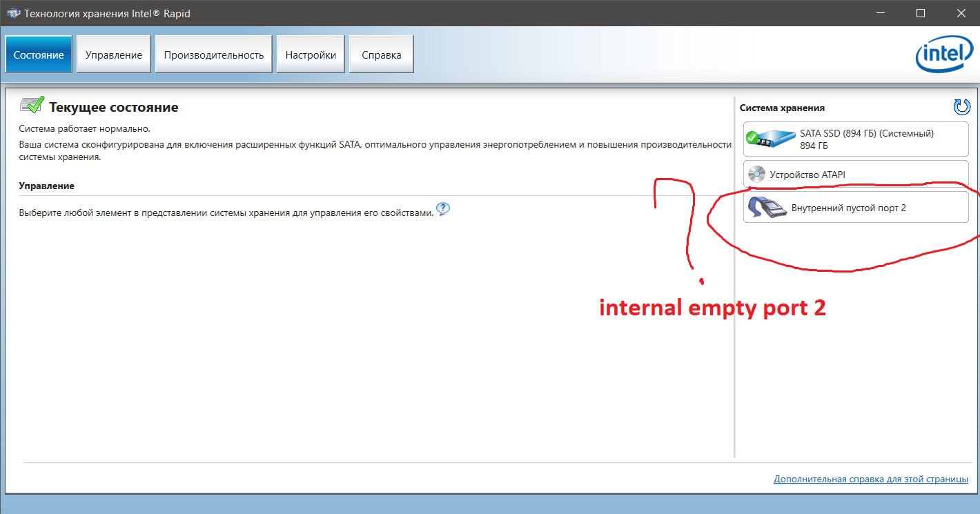Click the ATAPI optical disc icon
The height and width of the screenshot is (514, 980).
click(756, 174)
